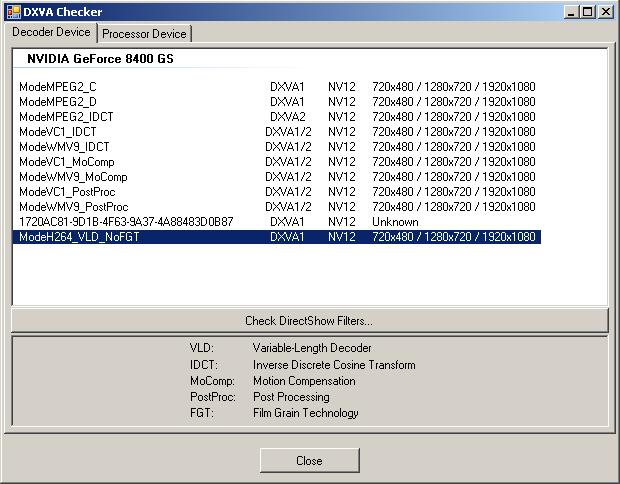This screenshot has width=620, height=484.
Task: Close the window with the X button
Action: click(x=606, y=12)
